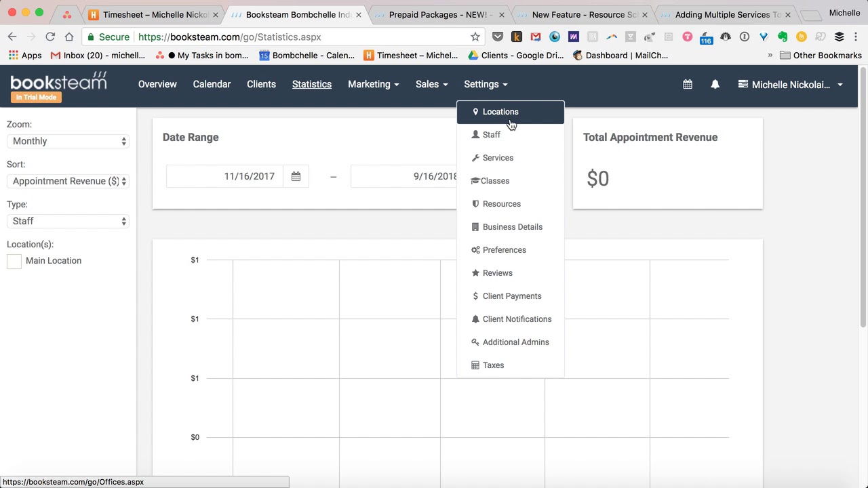Close the Booksteam Bombchelle browser tab
The image size is (868, 488).
(x=358, y=14)
